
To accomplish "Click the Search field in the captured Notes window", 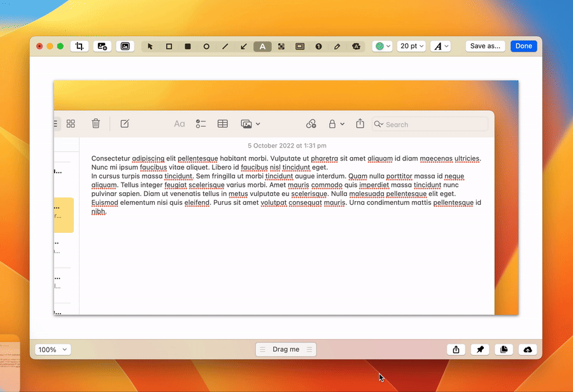I will pyautogui.click(x=430, y=124).
